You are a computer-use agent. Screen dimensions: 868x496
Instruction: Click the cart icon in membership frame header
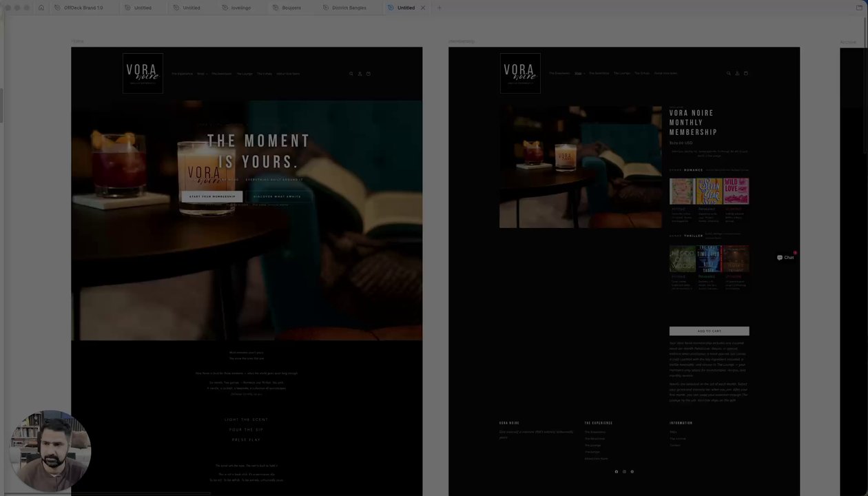[x=745, y=73]
